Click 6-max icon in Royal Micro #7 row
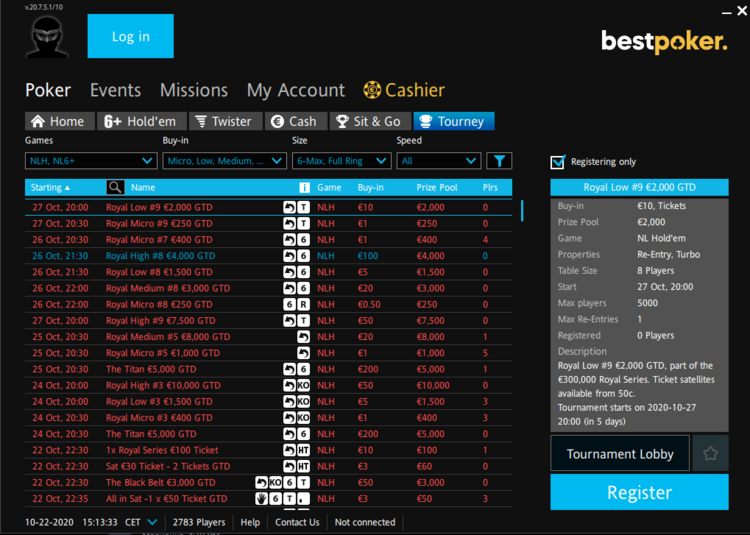The height and width of the screenshot is (535, 750). pos(303,240)
